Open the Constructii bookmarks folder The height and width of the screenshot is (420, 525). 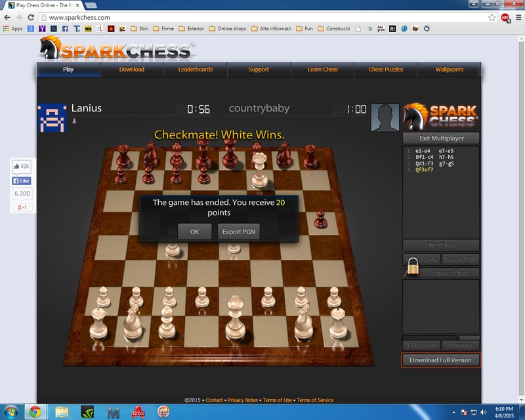[x=333, y=29]
